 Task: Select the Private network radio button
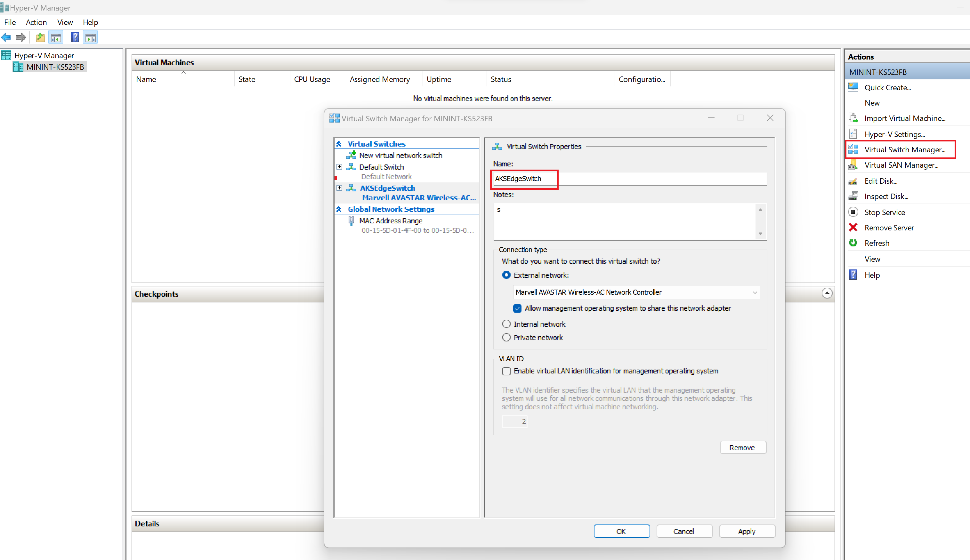[506, 338]
